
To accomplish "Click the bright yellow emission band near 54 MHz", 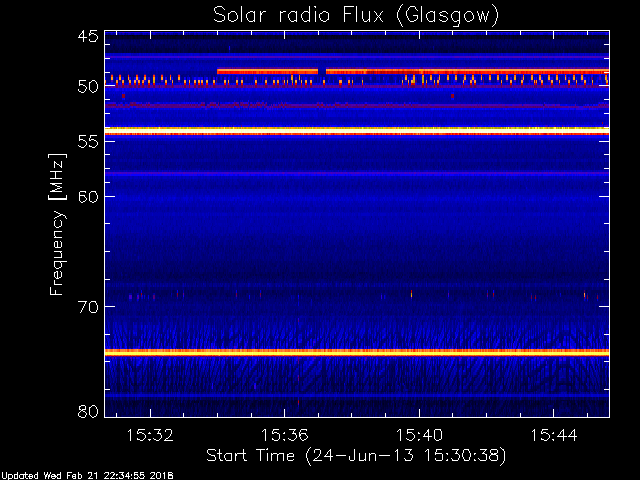I will pyautogui.click(x=357, y=131).
